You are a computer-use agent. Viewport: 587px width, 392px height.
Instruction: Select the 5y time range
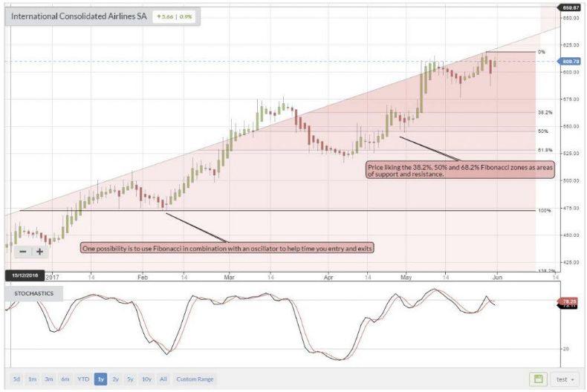130,379
